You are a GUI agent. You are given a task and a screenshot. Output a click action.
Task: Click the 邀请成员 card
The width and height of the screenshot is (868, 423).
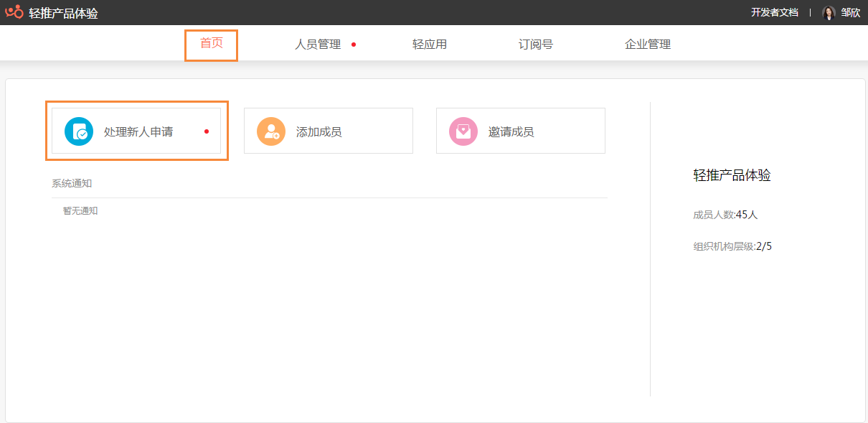click(520, 131)
